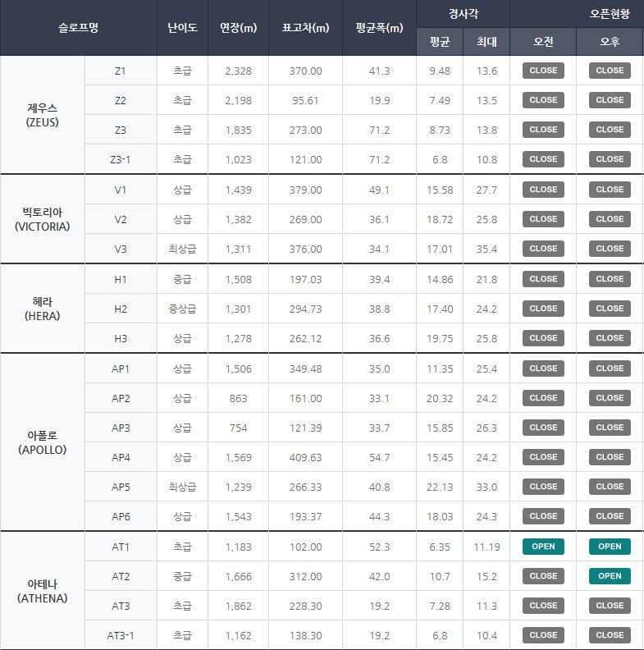Click the morning OPEN badge for AT1
Image resolution: width=644 pixels, height=650 pixels.
pos(543,547)
